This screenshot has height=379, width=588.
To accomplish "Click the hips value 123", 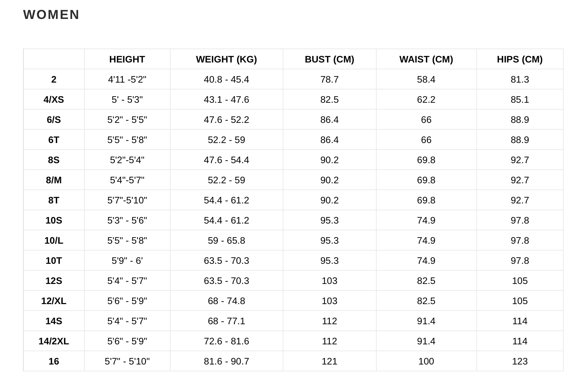I will tap(520, 361).
